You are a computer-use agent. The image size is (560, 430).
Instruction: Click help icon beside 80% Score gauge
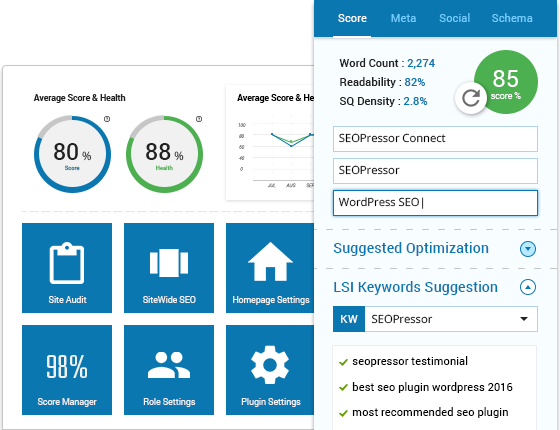(x=107, y=119)
